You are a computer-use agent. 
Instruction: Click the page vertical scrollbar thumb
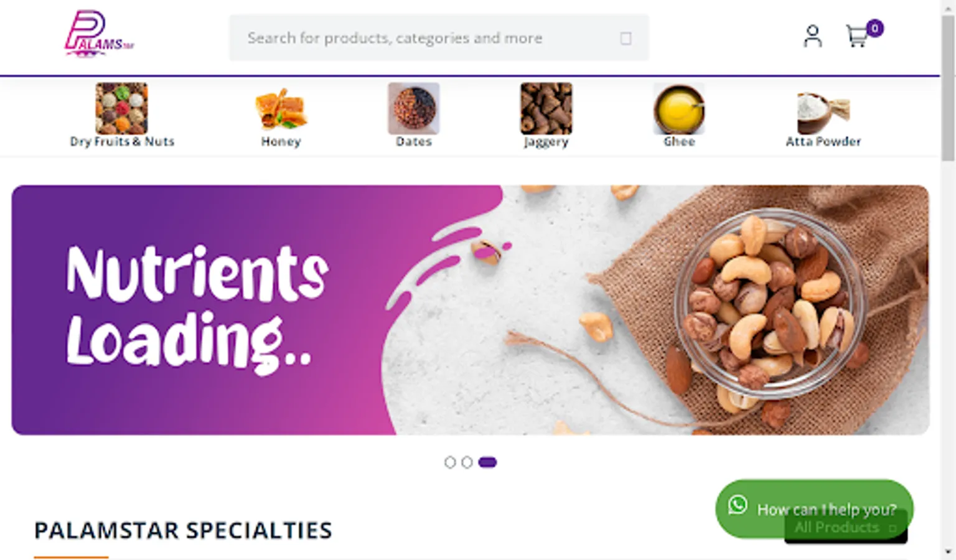pos(948,87)
